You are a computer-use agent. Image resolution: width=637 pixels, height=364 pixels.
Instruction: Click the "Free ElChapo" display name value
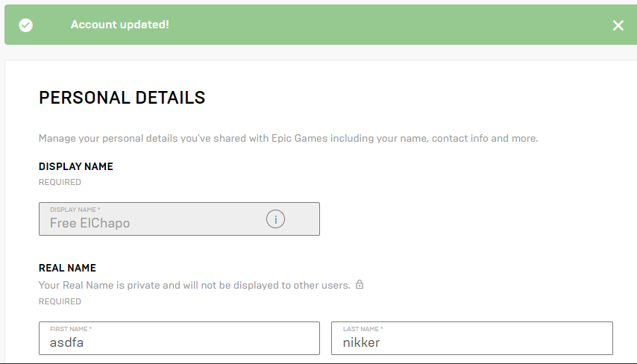point(90,223)
